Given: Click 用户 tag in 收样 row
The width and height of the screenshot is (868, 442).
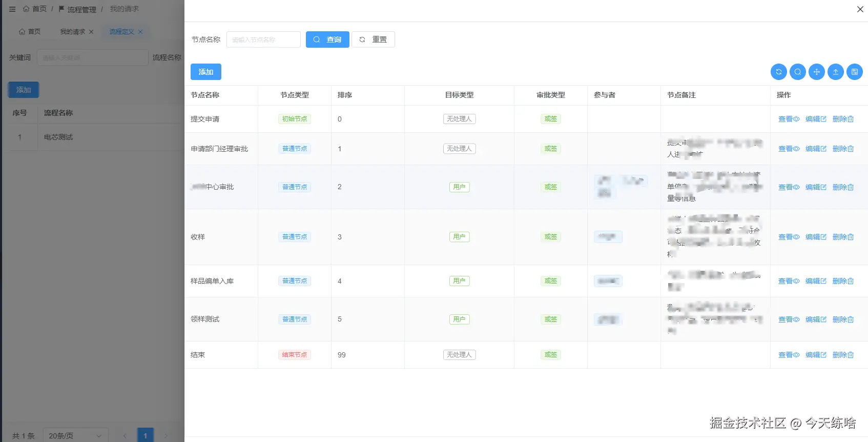Looking at the screenshot, I should point(460,237).
